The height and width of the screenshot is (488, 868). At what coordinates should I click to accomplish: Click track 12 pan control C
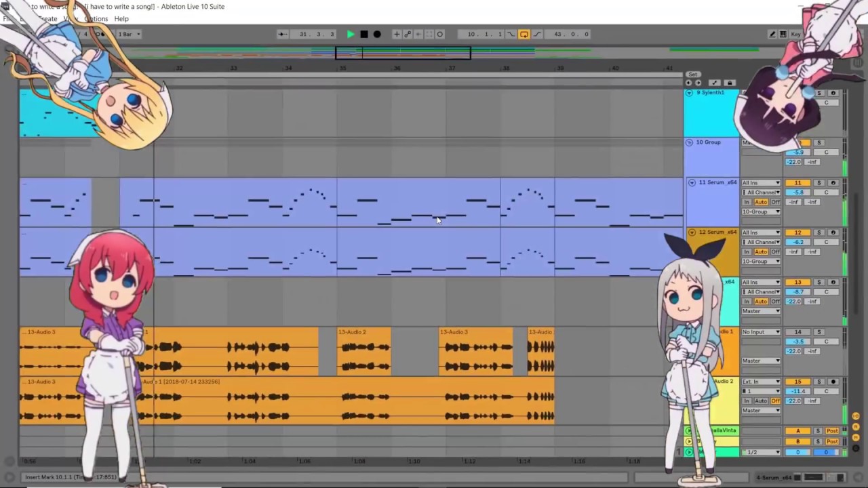point(826,242)
